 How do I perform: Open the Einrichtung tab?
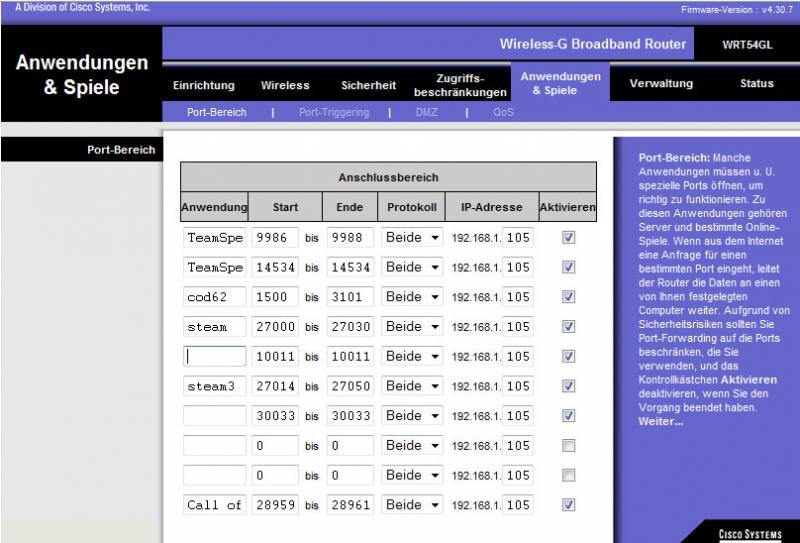click(203, 85)
